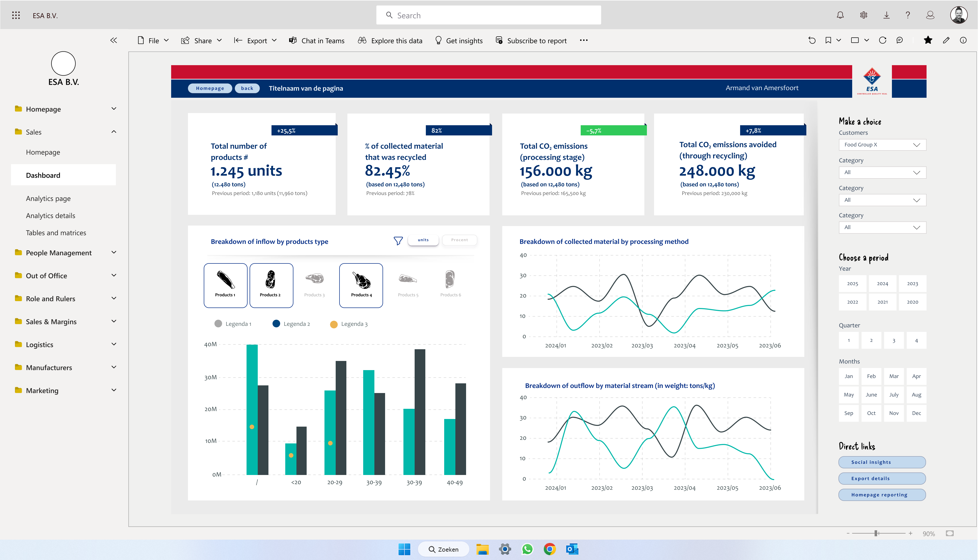Refresh the report visuals
The image size is (978, 560).
(x=882, y=40)
